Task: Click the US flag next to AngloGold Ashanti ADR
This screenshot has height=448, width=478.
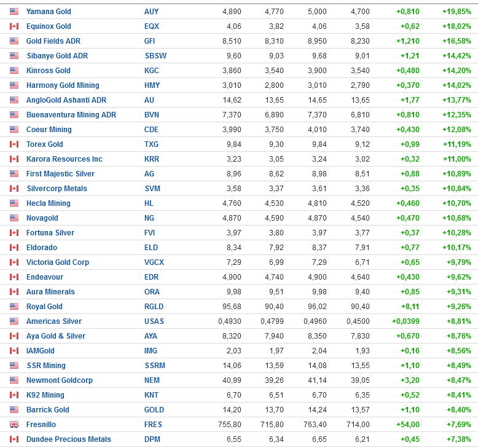Action: [x=14, y=100]
